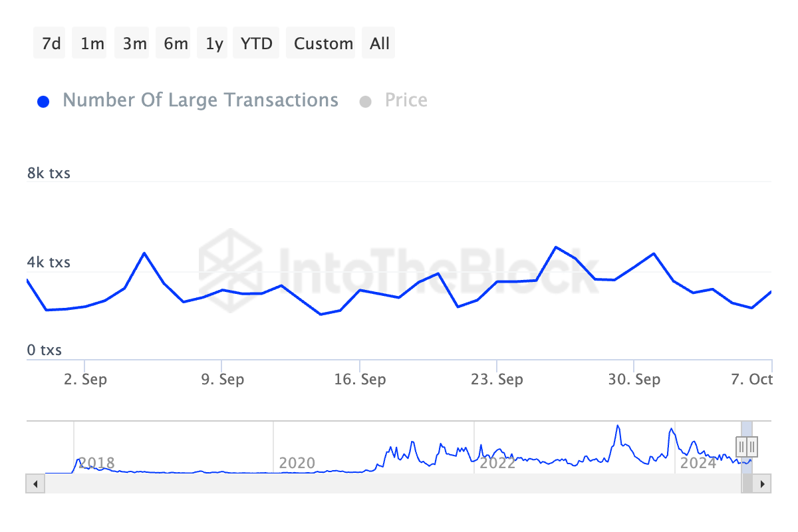Screen dimensions: 798x532
Task: Click the blue legend dot marker
Action: coord(43,102)
